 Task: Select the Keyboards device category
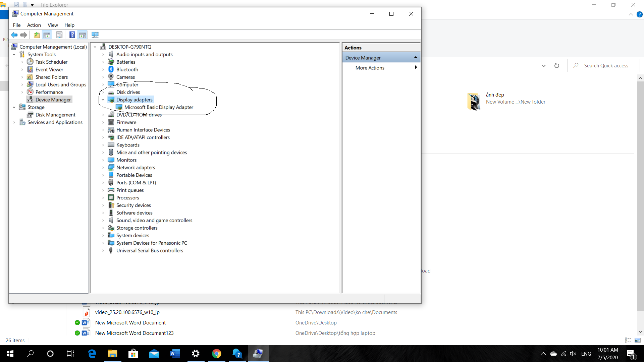point(128,145)
